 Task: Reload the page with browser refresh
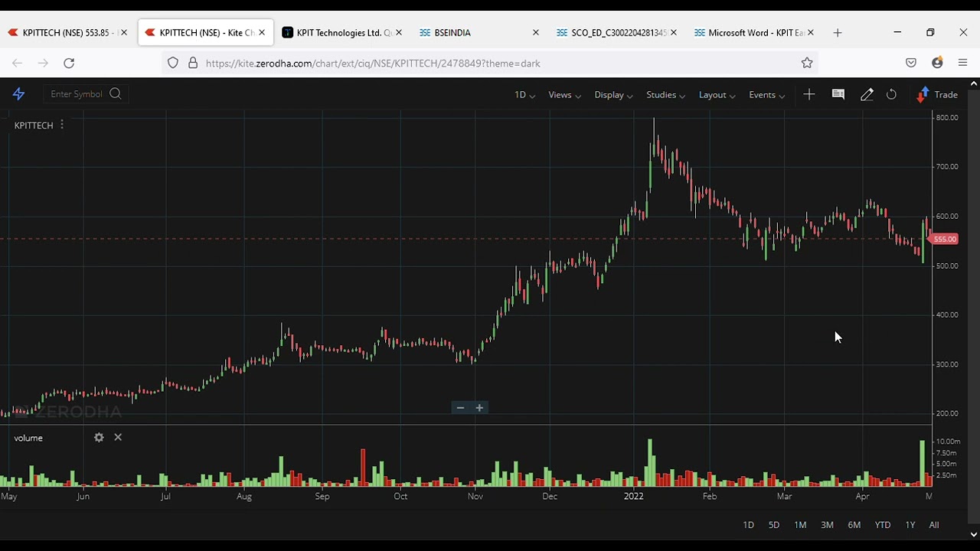[69, 64]
